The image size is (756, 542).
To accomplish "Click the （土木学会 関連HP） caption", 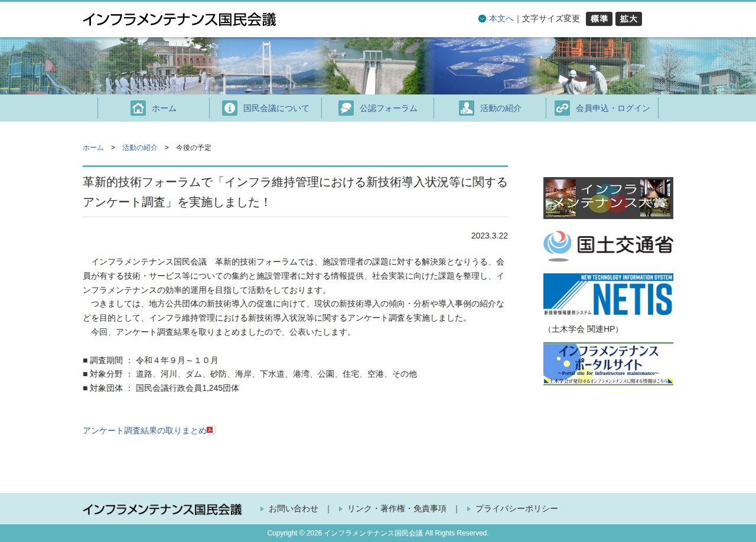I will click(583, 329).
